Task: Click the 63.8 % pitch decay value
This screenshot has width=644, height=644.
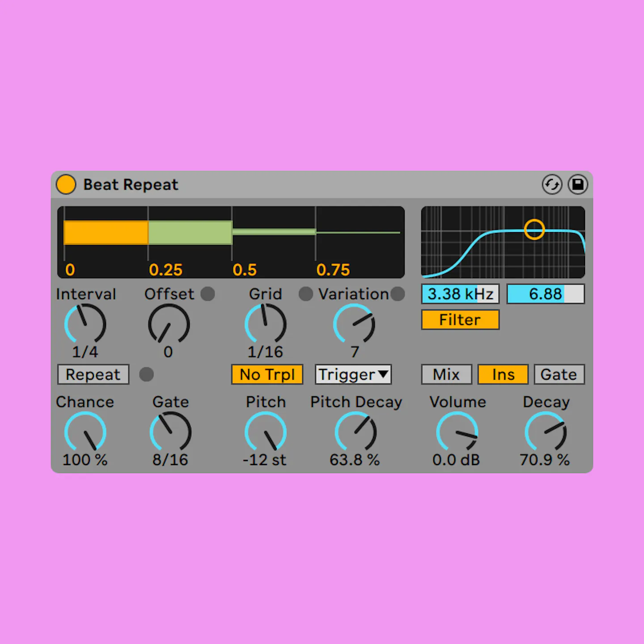Action: coord(355,460)
